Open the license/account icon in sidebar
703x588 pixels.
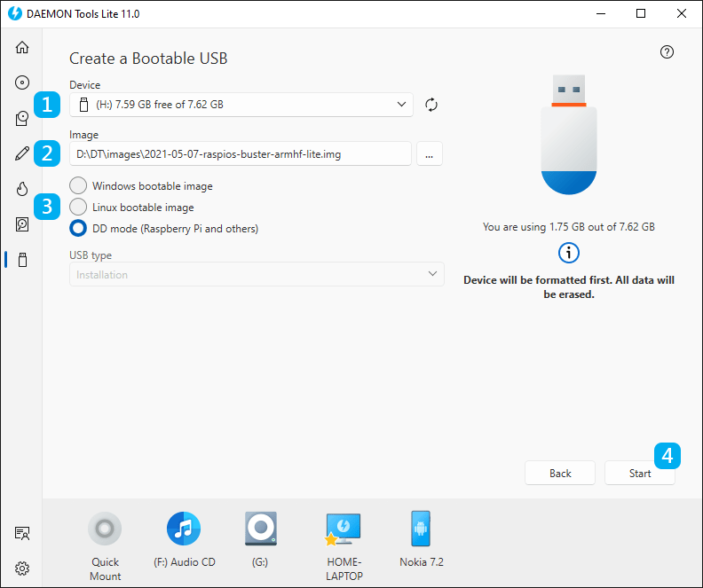[x=22, y=533]
